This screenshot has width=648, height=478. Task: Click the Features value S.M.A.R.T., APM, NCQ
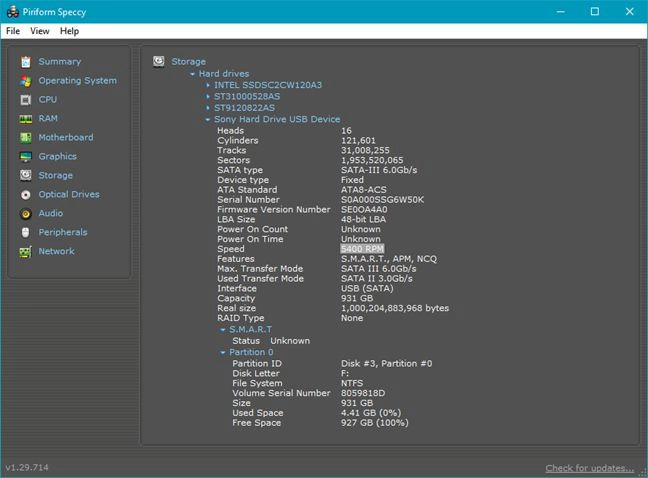click(388, 259)
